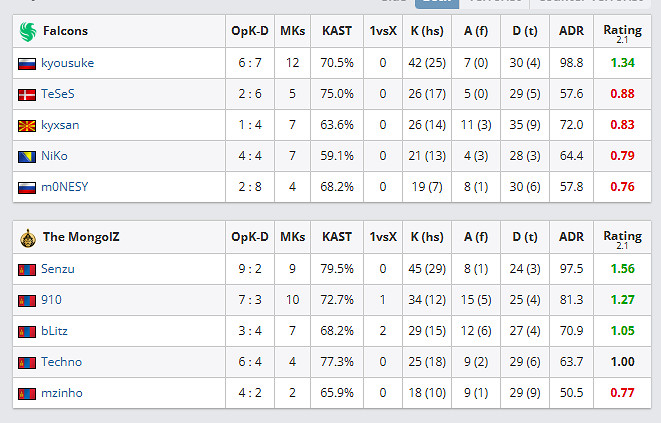Click the Falcons team logo

point(27,31)
